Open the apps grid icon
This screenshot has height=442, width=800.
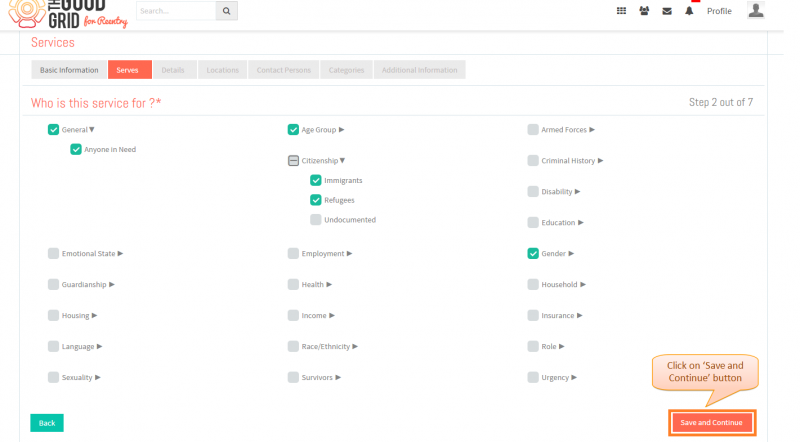621,11
